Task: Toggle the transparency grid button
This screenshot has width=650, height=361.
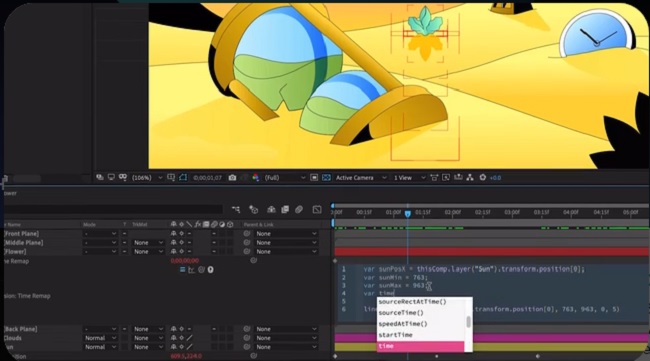Action: tap(326, 177)
